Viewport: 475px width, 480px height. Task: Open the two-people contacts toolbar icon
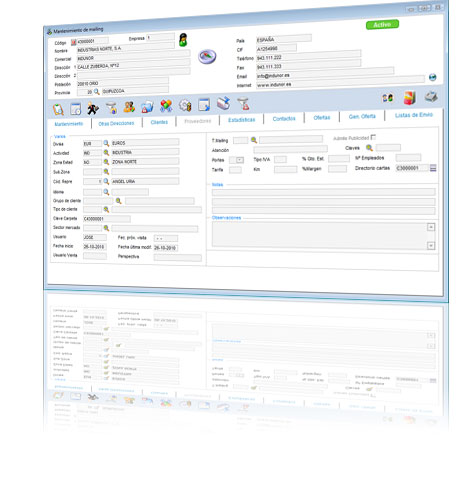129,107
